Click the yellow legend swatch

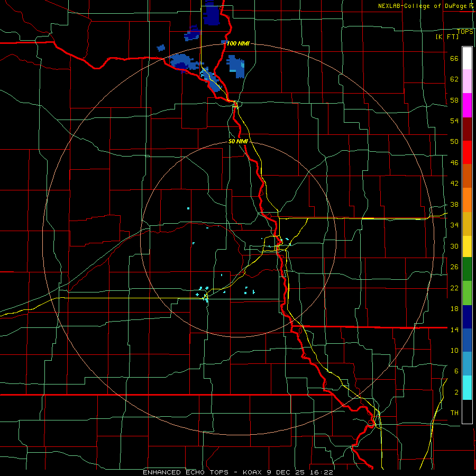pyautogui.click(x=467, y=246)
